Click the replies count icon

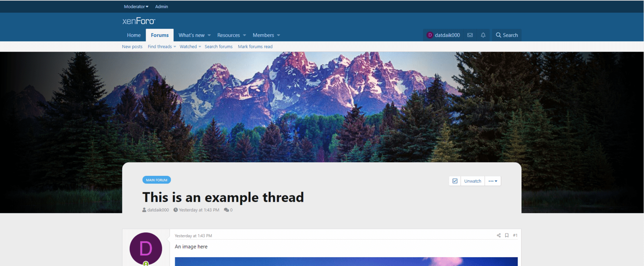(x=227, y=210)
